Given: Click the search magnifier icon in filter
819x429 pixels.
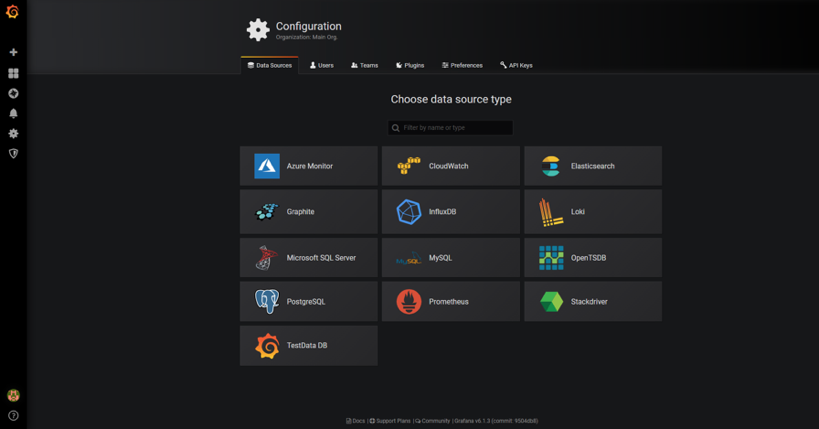Looking at the screenshot, I should pyautogui.click(x=395, y=128).
